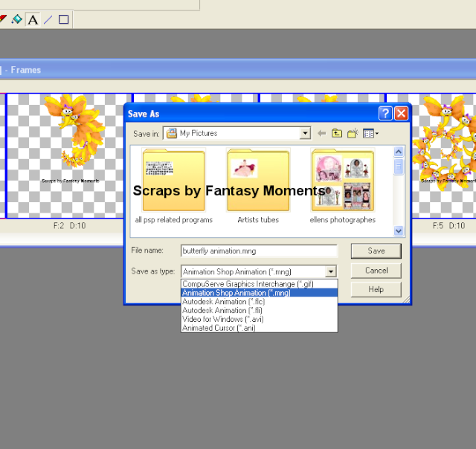Image resolution: width=476 pixels, height=449 pixels.
Task: Click file list scrollbar up arrow
Action: coord(399,152)
